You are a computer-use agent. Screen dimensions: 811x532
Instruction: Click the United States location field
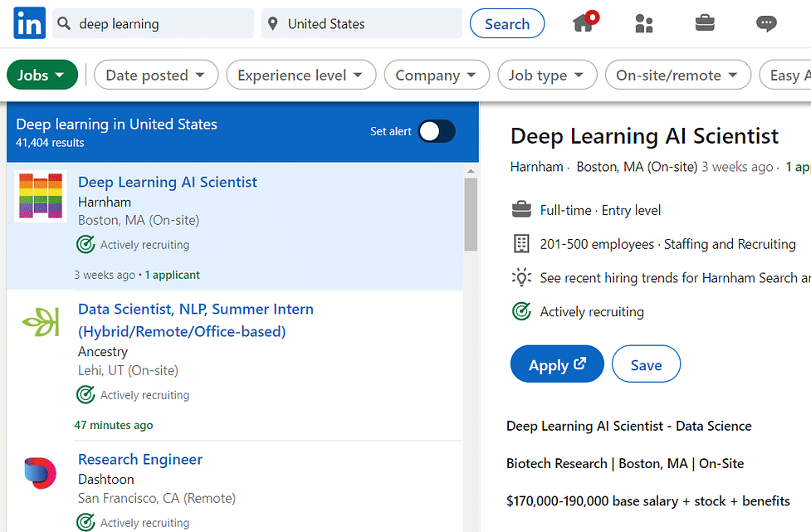(x=362, y=23)
